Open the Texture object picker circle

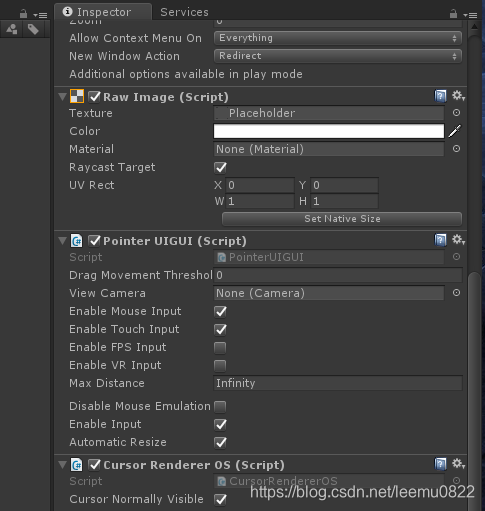click(x=456, y=113)
